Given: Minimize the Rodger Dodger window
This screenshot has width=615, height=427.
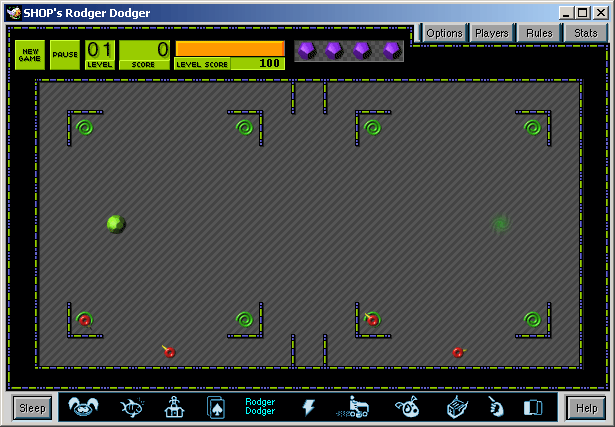Looking at the screenshot, I should click(x=566, y=13).
